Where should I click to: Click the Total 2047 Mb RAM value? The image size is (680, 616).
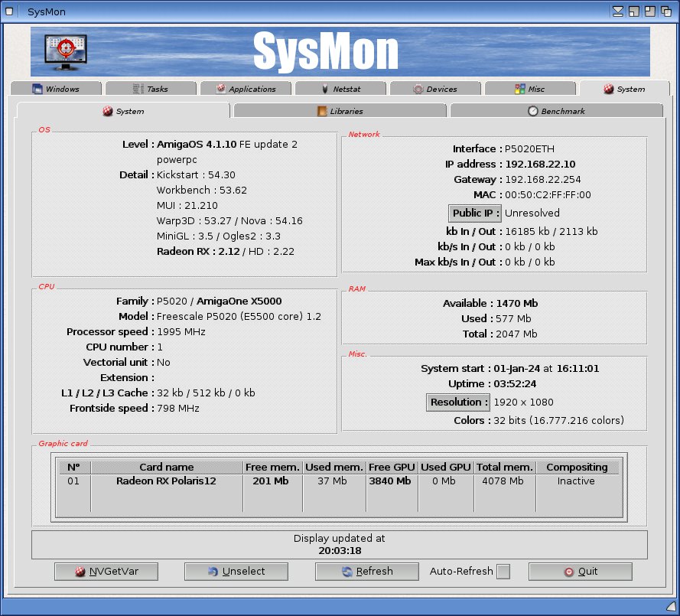pos(516,334)
